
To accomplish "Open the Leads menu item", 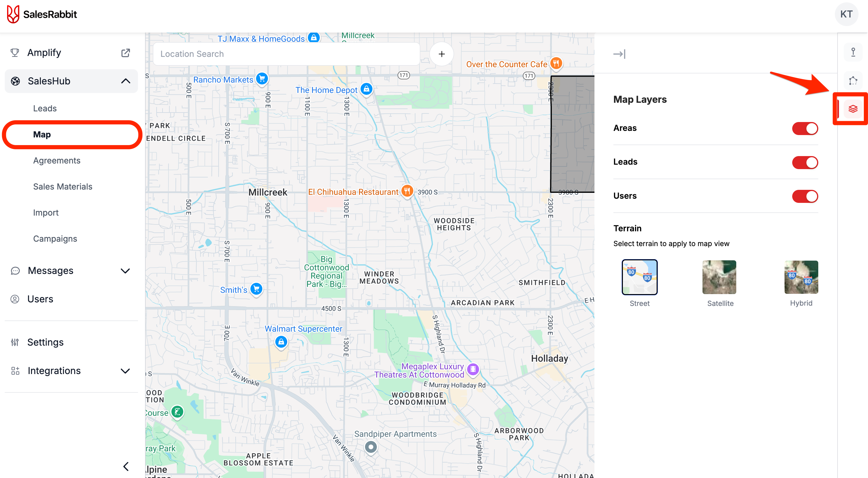I will 45,109.
